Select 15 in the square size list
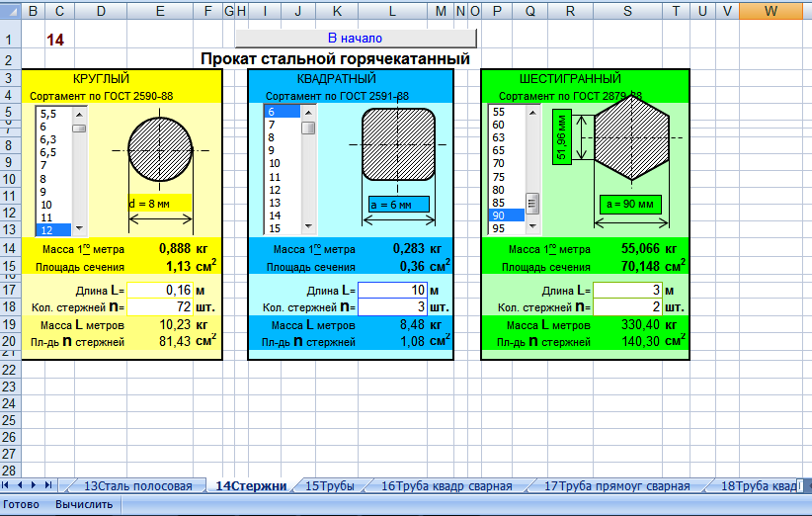Viewport: 812px width, 516px height. (x=284, y=228)
